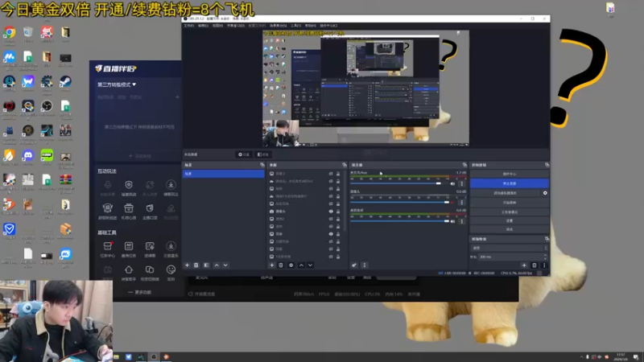Image resolution: width=644 pixels, height=362 pixels.
Task: Toggle lock on topmost source row
Action: click(338, 174)
